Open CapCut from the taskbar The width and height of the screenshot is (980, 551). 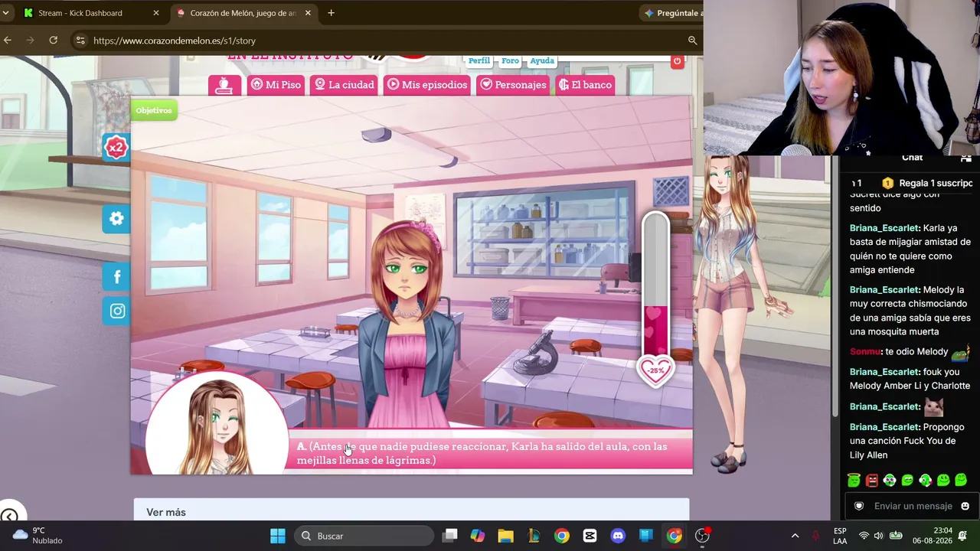(x=590, y=536)
